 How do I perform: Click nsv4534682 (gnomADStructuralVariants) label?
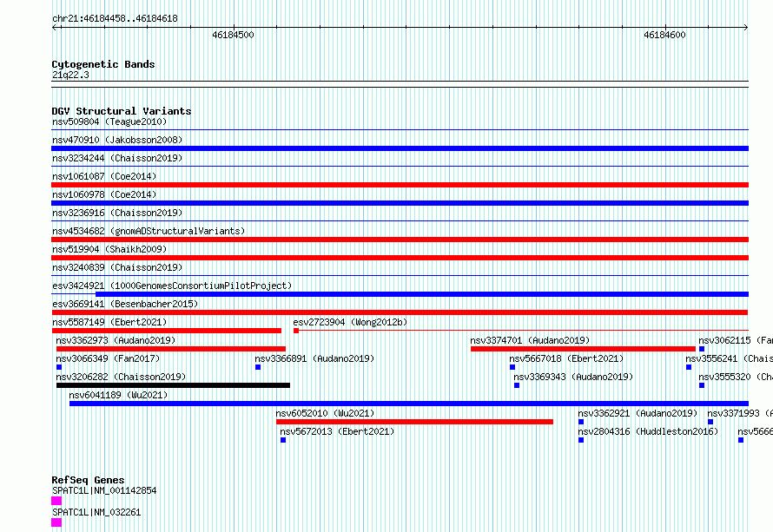(149, 231)
